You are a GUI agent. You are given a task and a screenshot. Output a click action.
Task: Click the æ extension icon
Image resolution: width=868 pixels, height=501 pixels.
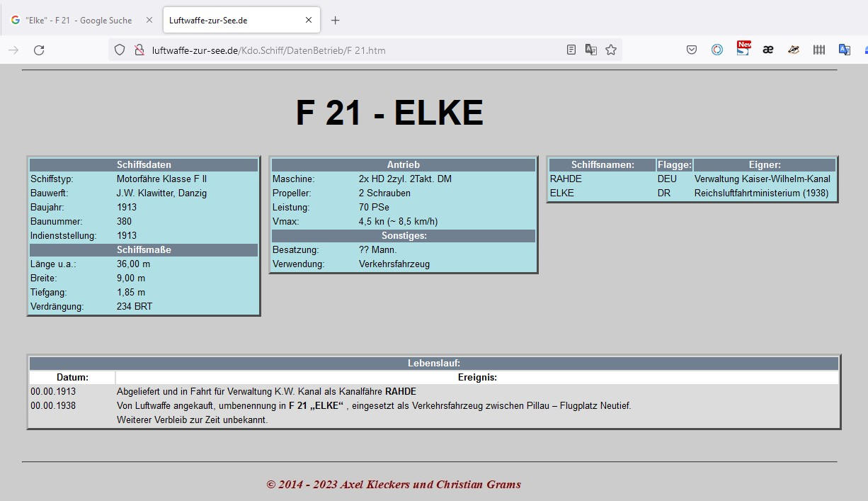click(x=767, y=50)
